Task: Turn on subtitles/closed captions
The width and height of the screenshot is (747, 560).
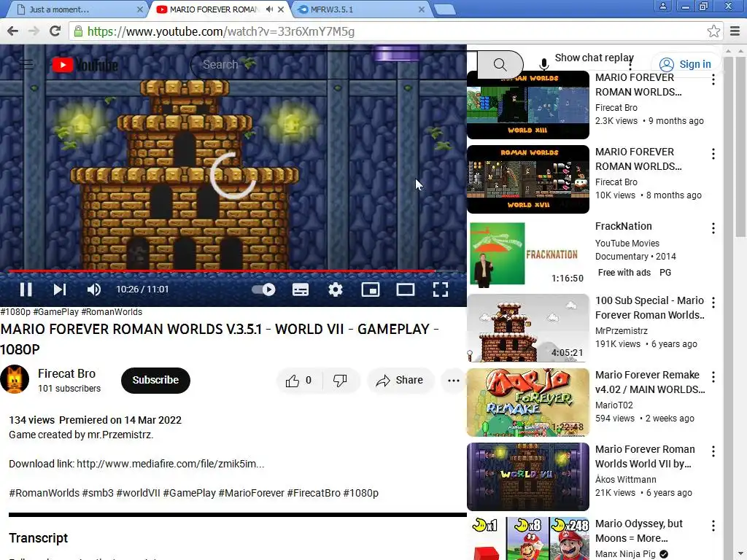Action: (x=300, y=289)
